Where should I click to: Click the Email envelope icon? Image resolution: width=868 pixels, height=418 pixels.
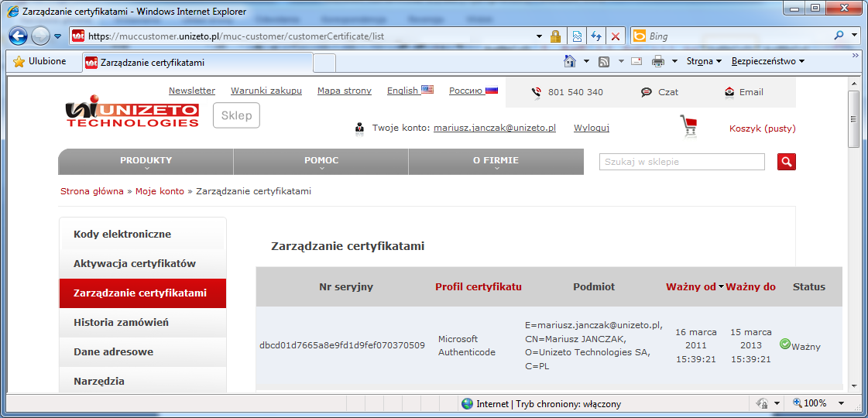tap(729, 92)
